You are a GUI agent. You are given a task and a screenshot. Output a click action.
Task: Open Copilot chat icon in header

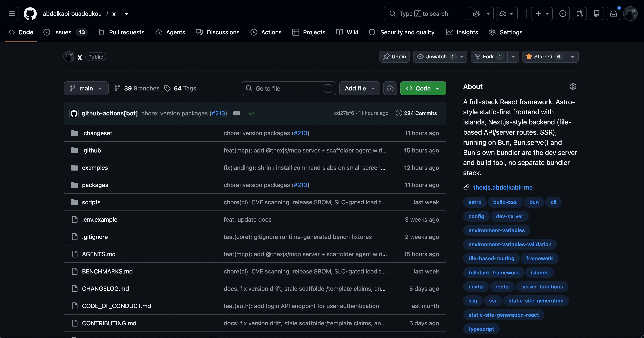476,13
